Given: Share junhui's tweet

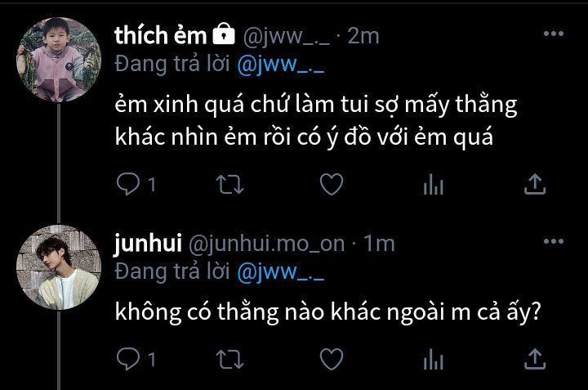Looking at the screenshot, I should click(535, 359).
